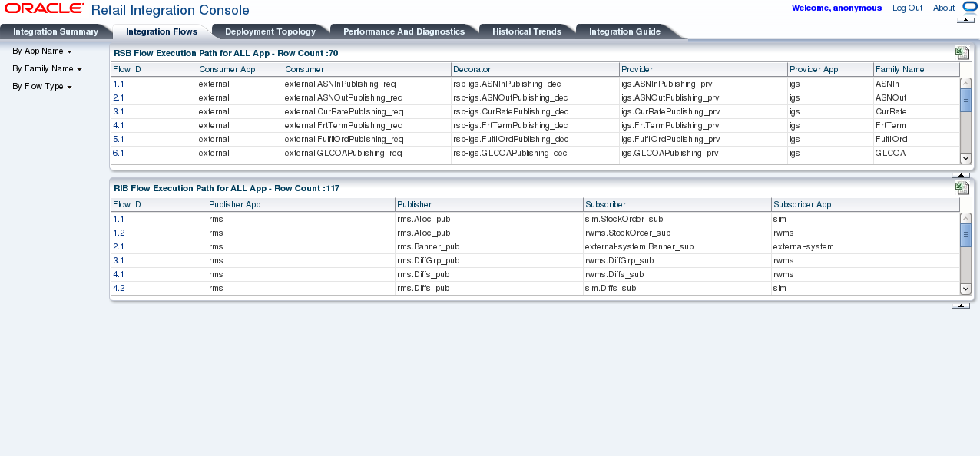Open RSB flow ID 4.1 link
The height and width of the screenshot is (456, 980).
coord(118,125)
